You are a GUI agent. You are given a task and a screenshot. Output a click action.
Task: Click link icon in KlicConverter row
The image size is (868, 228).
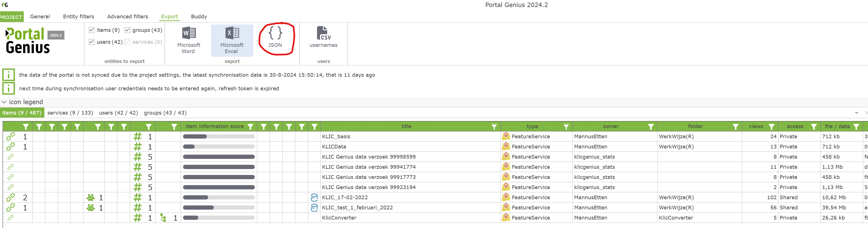(10, 218)
